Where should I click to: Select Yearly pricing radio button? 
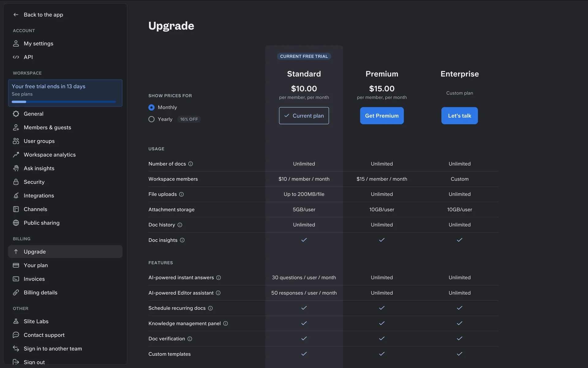pyautogui.click(x=151, y=119)
